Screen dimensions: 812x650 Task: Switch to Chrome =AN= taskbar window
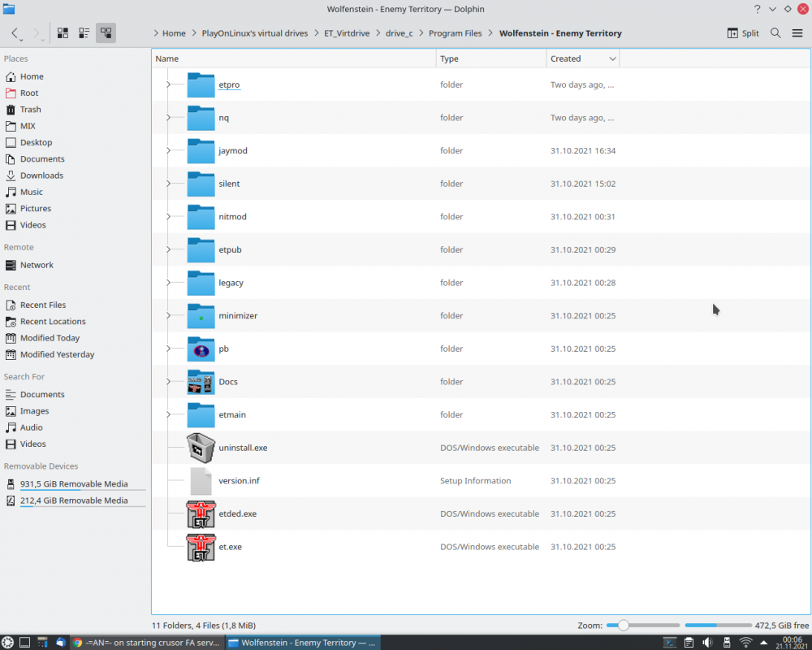147,642
